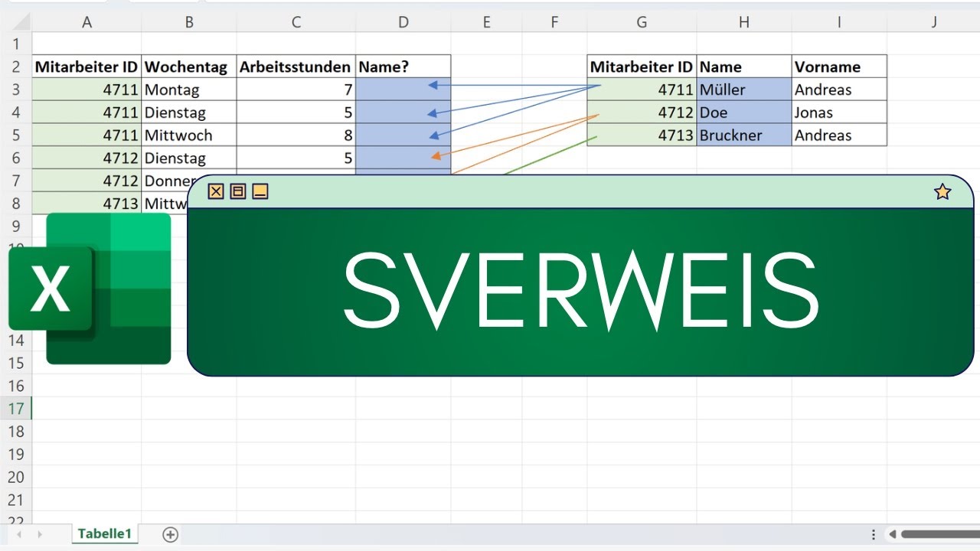The image size is (980, 551).
Task: Click the 'Name?' header cell
Action: coord(403,67)
